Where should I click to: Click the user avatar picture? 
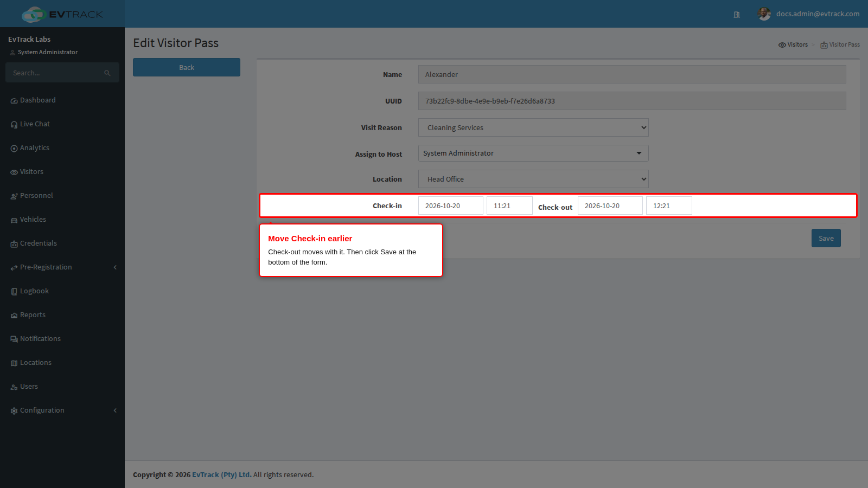pos(764,14)
